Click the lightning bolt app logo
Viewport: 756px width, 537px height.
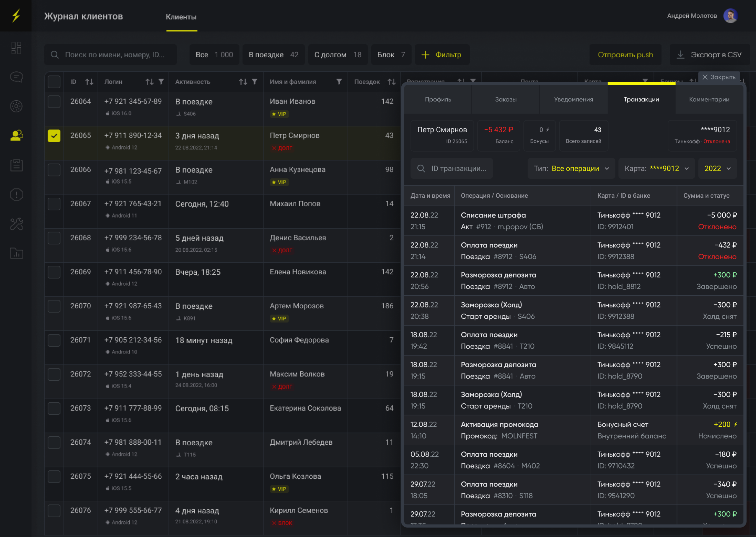16,16
